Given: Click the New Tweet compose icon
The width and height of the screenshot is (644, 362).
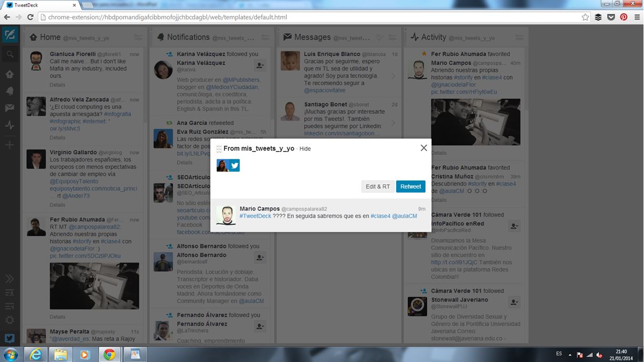Looking at the screenshot, I should 9,35.
